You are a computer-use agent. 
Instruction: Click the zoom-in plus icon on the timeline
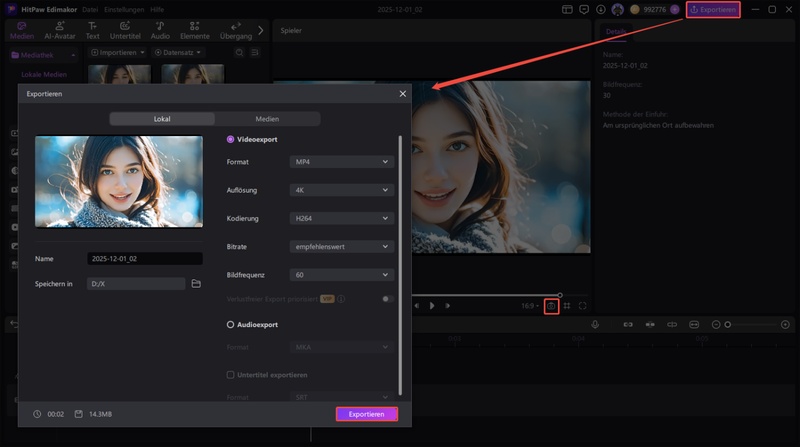tap(785, 325)
